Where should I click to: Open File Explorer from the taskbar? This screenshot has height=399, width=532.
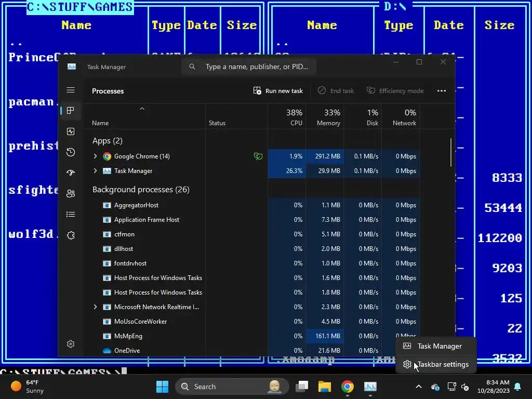(324, 387)
